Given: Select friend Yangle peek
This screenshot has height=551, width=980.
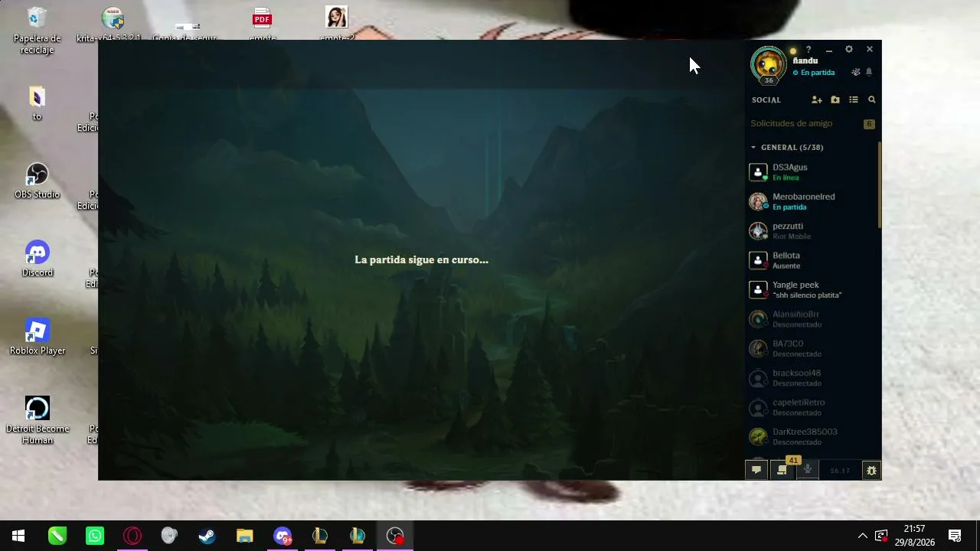Looking at the screenshot, I should pyautogui.click(x=812, y=290).
